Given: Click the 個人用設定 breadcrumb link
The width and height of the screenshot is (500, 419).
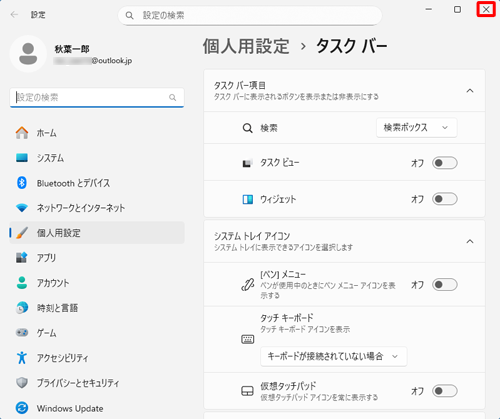Looking at the screenshot, I should tap(246, 46).
